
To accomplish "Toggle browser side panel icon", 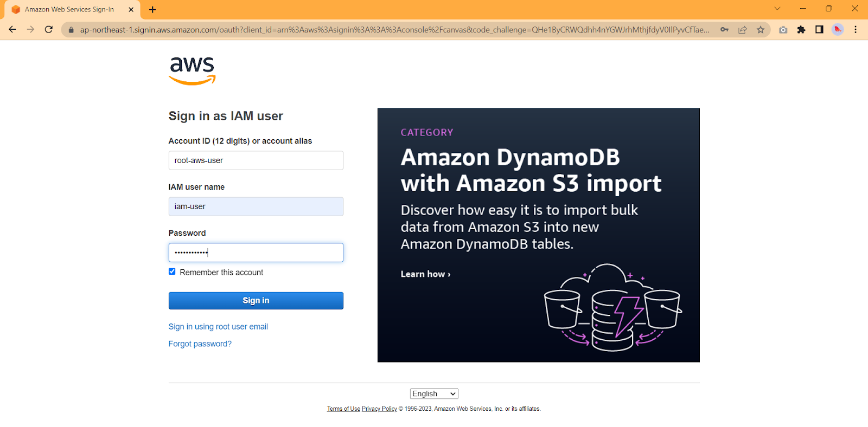I will click(x=819, y=30).
